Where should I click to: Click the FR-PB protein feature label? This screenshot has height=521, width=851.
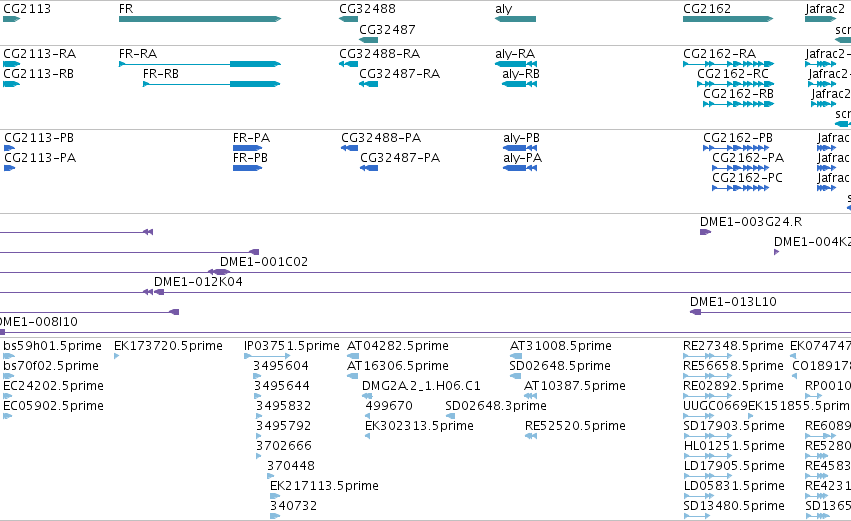point(250,158)
